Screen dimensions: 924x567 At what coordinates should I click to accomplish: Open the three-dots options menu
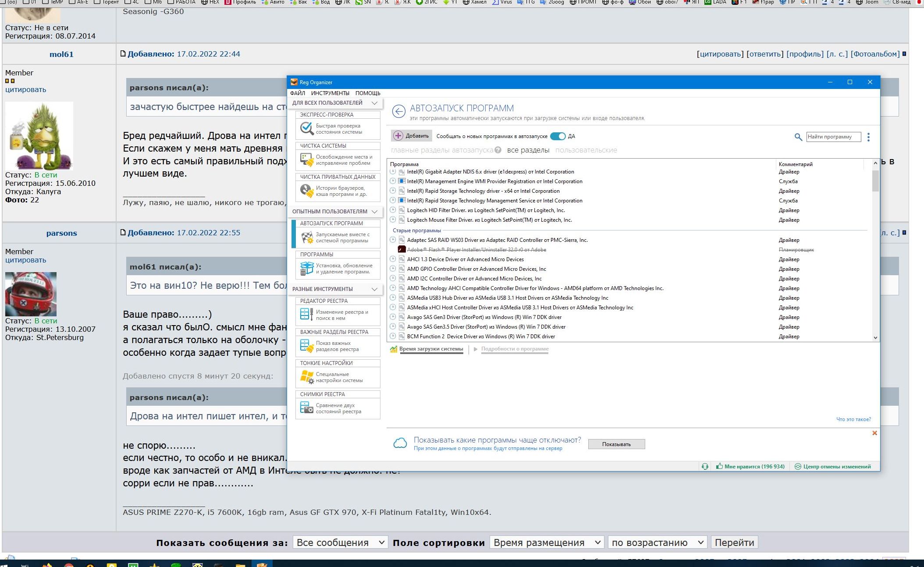click(868, 137)
